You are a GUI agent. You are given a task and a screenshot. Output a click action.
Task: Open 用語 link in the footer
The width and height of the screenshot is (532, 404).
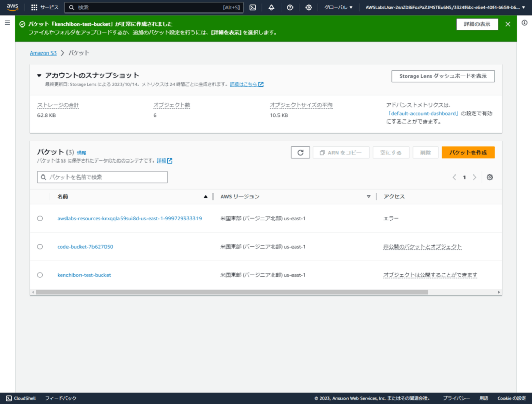(x=484, y=398)
